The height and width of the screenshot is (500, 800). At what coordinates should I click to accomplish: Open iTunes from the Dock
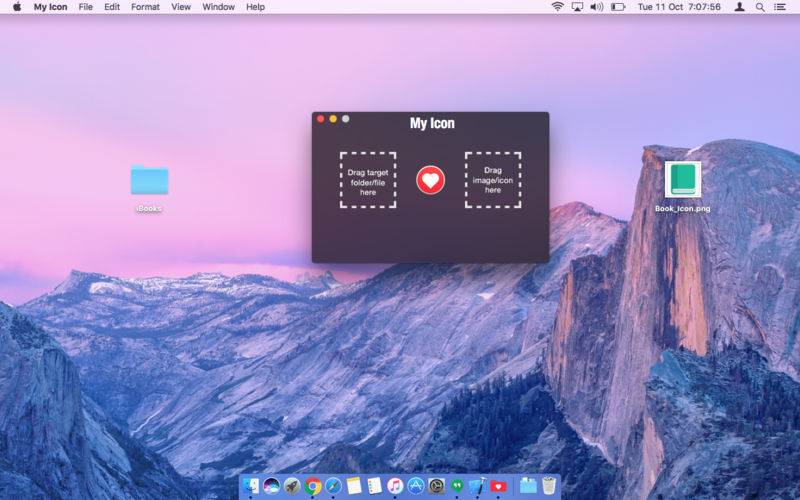(395, 486)
